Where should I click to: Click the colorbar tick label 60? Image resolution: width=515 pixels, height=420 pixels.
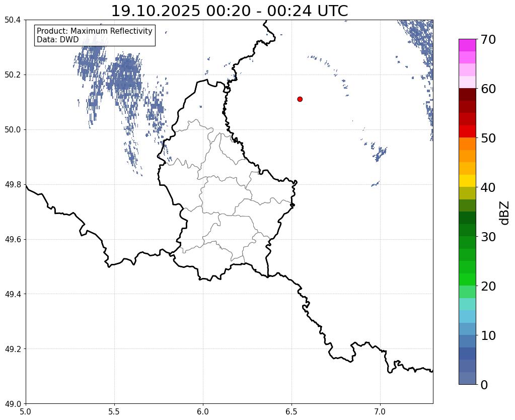[488, 89]
